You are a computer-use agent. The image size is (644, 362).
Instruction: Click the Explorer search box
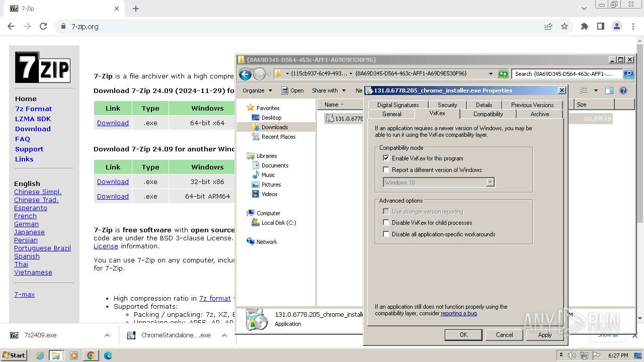568,74
